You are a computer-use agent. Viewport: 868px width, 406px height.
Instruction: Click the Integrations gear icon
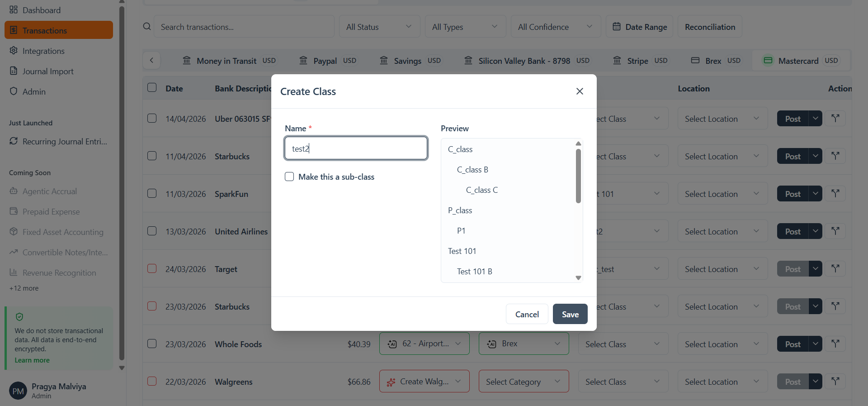14,50
